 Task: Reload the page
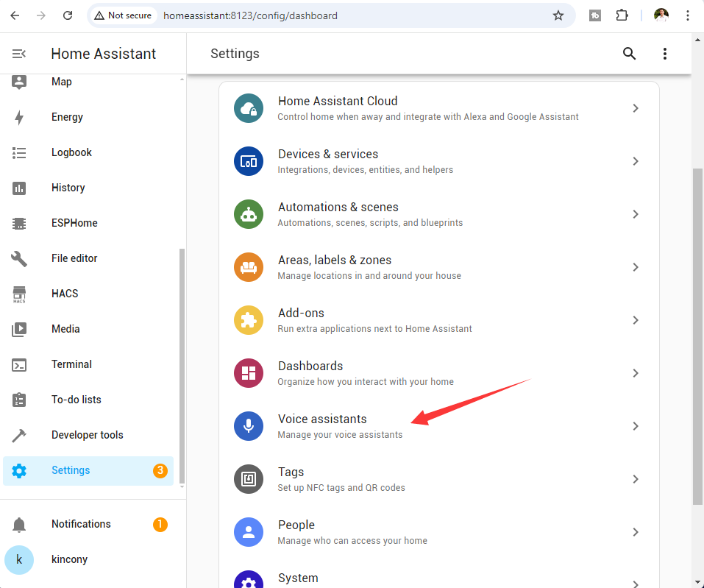coord(68,15)
